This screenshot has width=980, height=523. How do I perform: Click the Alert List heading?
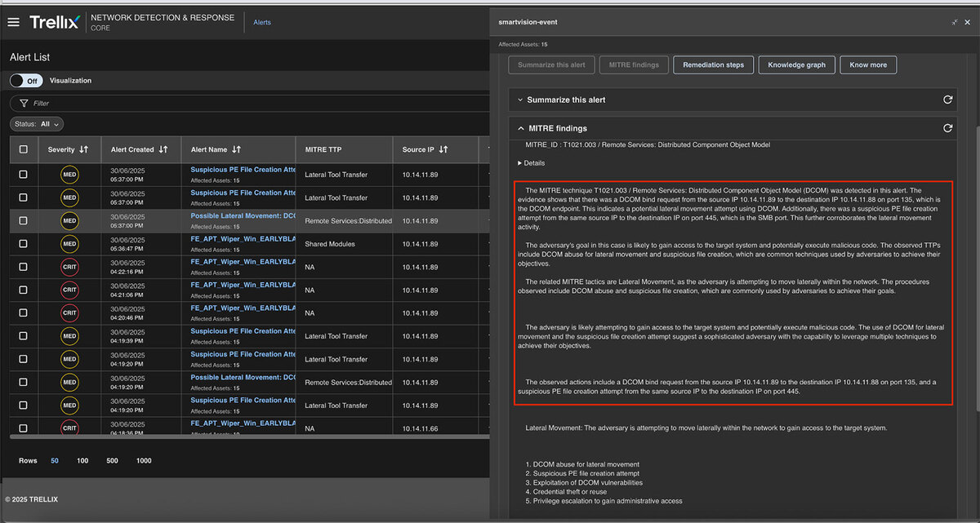coord(29,57)
